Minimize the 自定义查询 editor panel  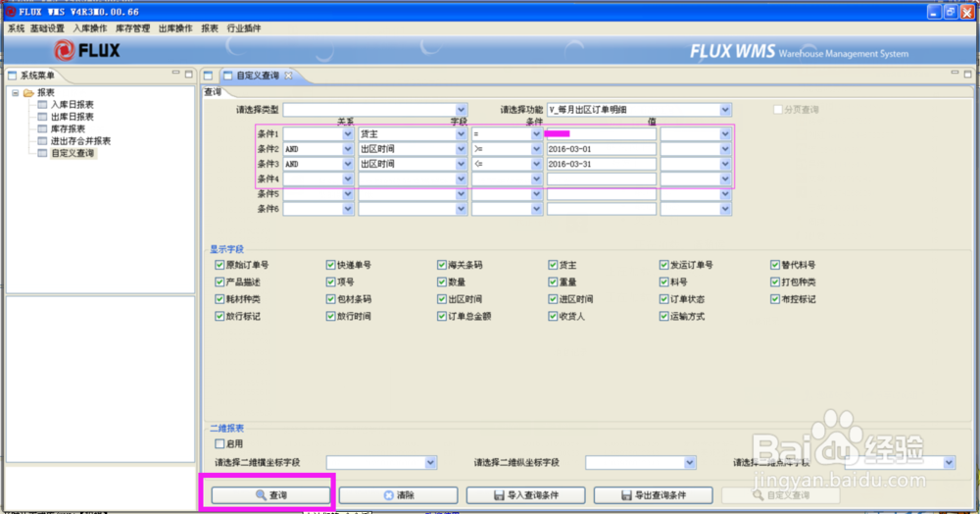pyautogui.click(x=955, y=74)
